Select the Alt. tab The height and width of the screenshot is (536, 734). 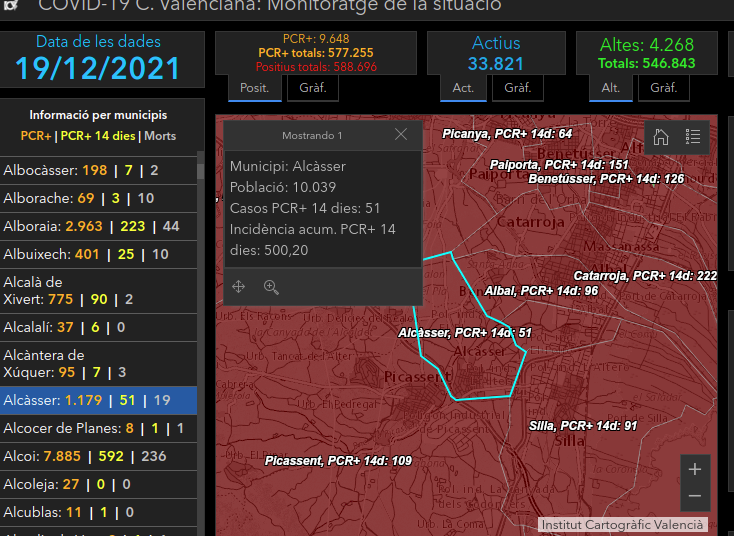pyautogui.click(x=610, y=88)
